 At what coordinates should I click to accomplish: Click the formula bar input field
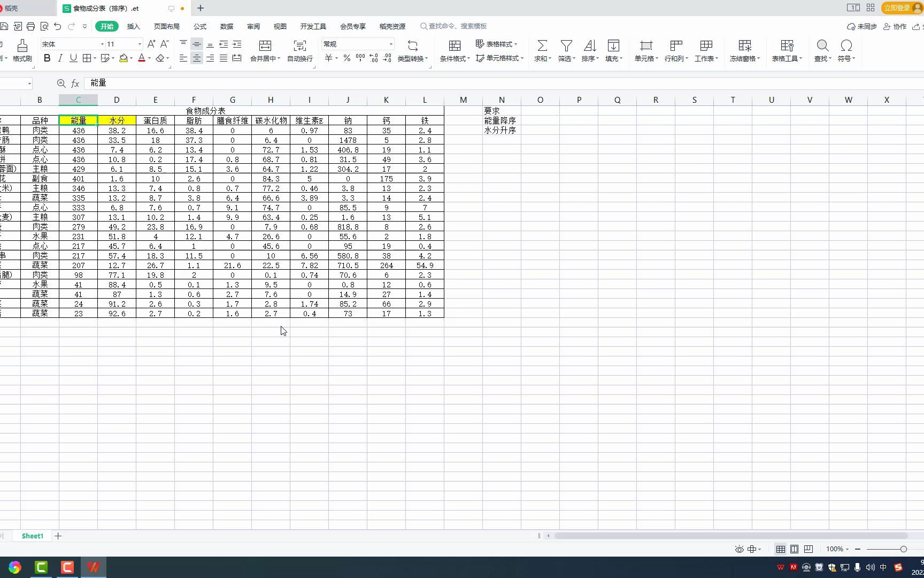(x=503, y=83)
